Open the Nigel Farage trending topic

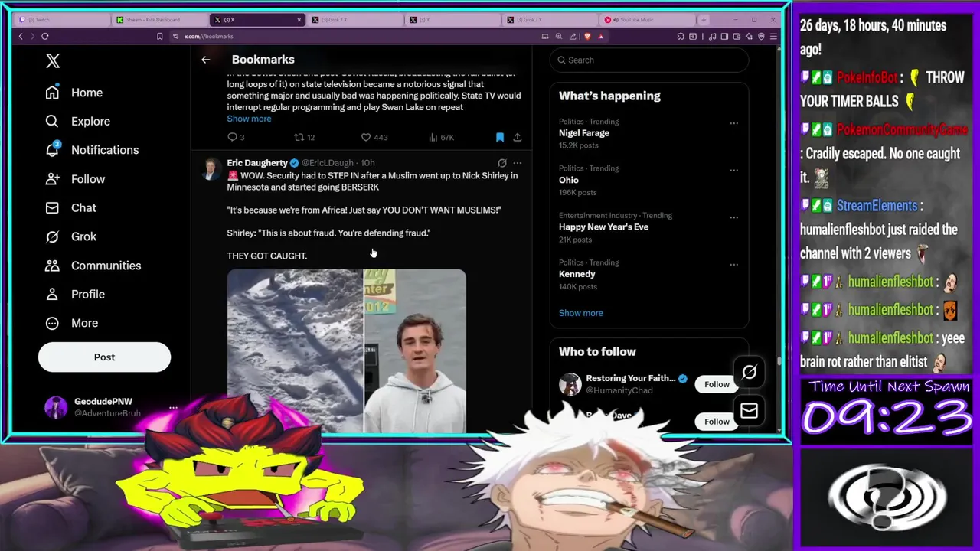(x=584, y=133)
